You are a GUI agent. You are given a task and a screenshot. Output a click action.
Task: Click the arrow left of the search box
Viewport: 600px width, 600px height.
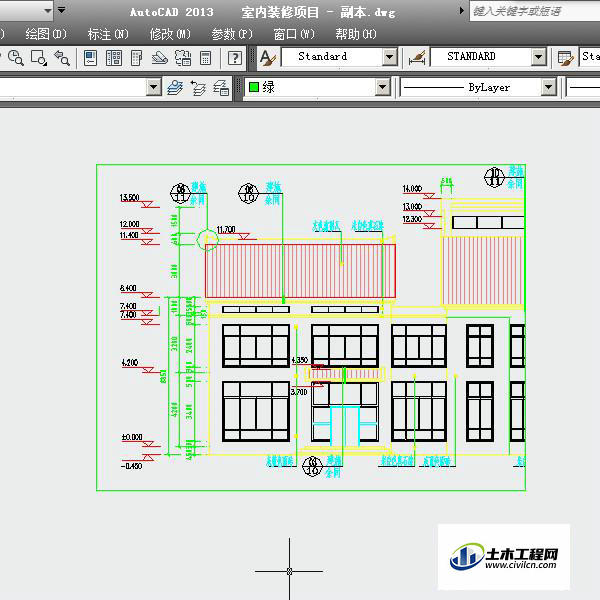tap(462, 11)
